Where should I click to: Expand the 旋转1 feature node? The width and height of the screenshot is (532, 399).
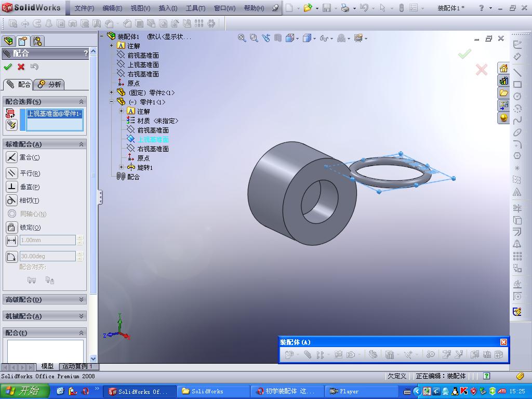[x=122, y=167]
